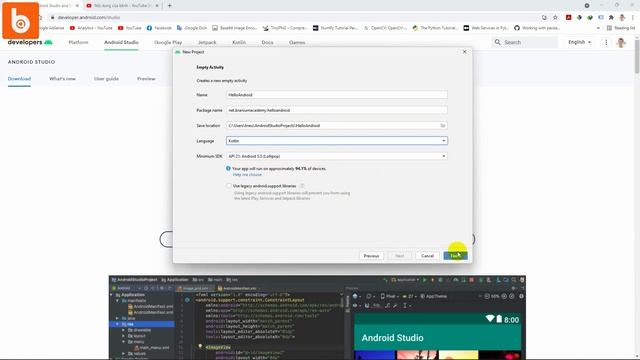Open the Web Services in Python bookmark
640x360 pixels.
(x=486, y=28)
